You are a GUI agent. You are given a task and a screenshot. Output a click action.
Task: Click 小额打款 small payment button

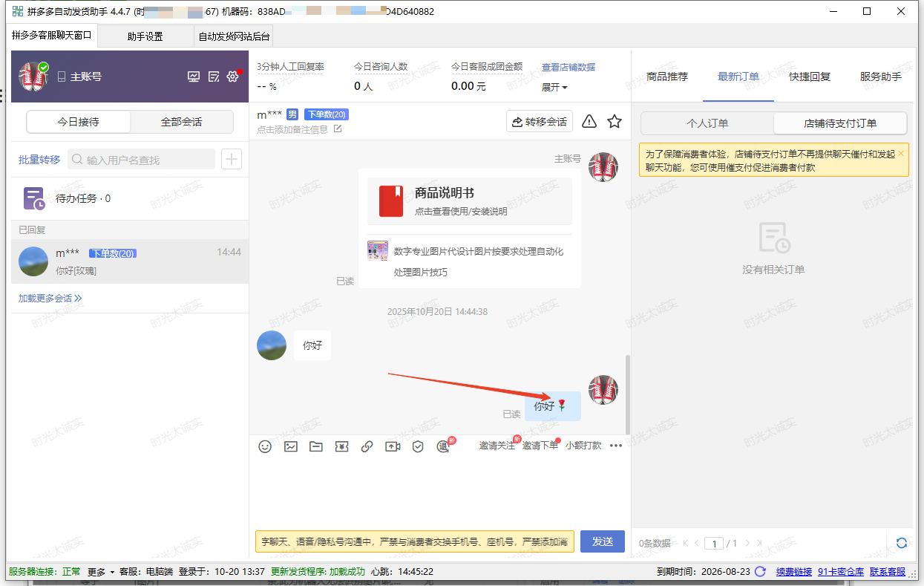(583, 446)
